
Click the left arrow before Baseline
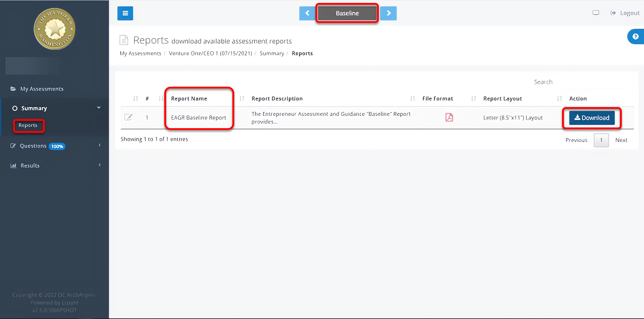pos(307,13)
